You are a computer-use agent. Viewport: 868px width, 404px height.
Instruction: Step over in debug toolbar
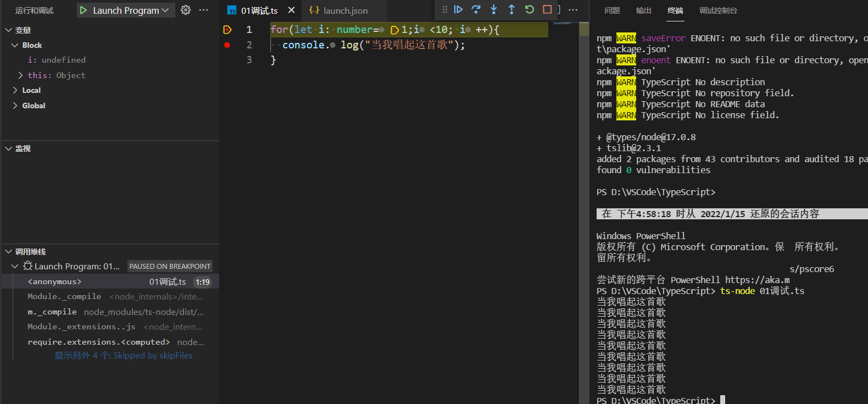point(476,9)
